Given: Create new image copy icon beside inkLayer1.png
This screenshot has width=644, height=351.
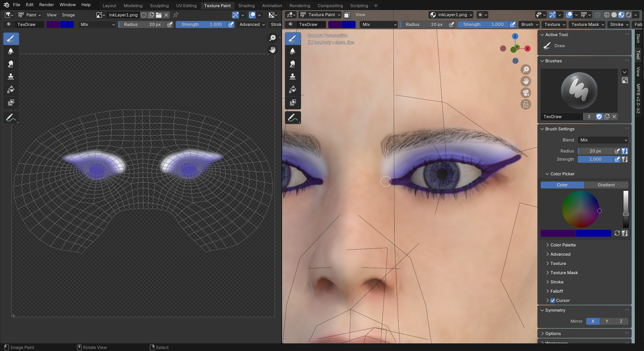Looking at the screenshot, I should pos(151,15).
